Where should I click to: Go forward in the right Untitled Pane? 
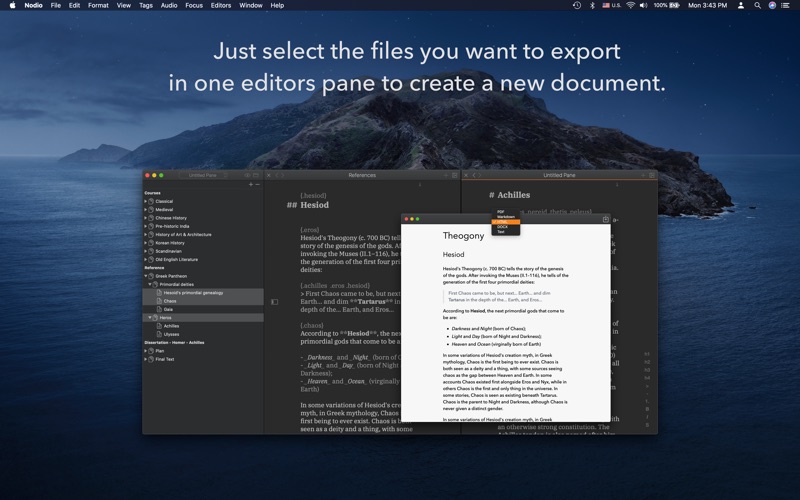(x=479, y=175)
